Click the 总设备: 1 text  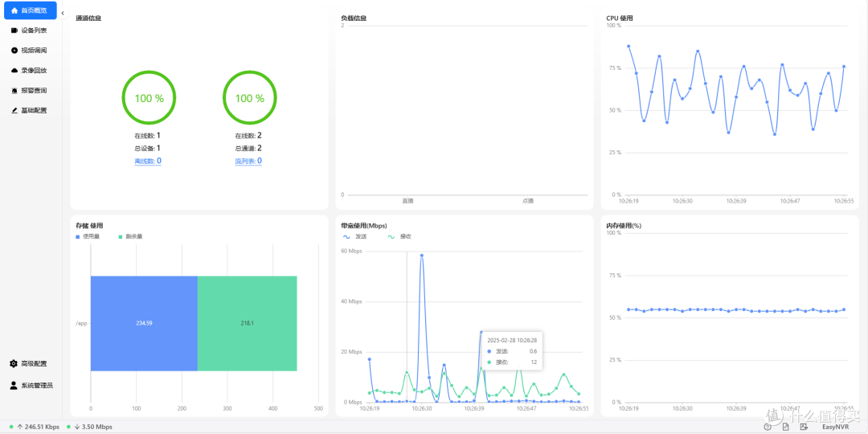(x=147, y=148)
